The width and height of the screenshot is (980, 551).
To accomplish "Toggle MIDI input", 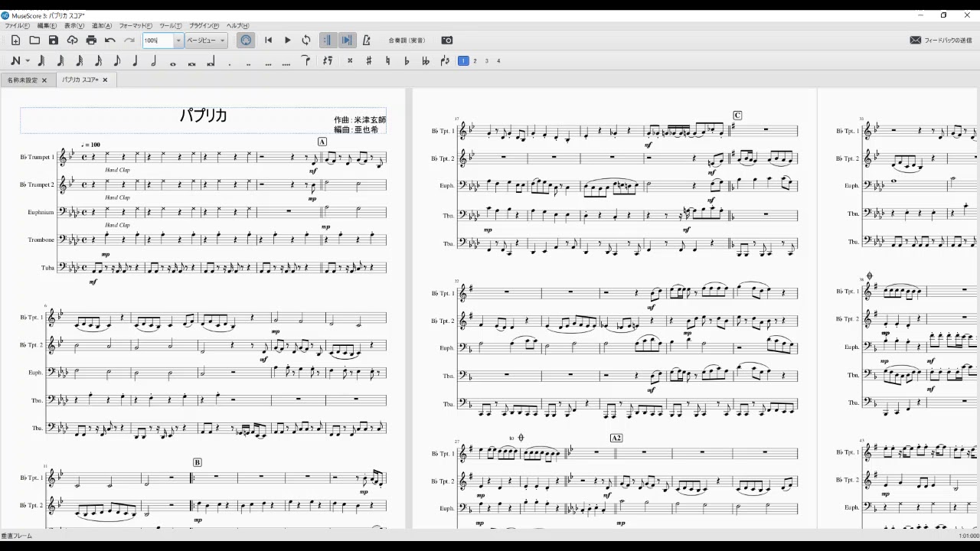I will (246, 41).
